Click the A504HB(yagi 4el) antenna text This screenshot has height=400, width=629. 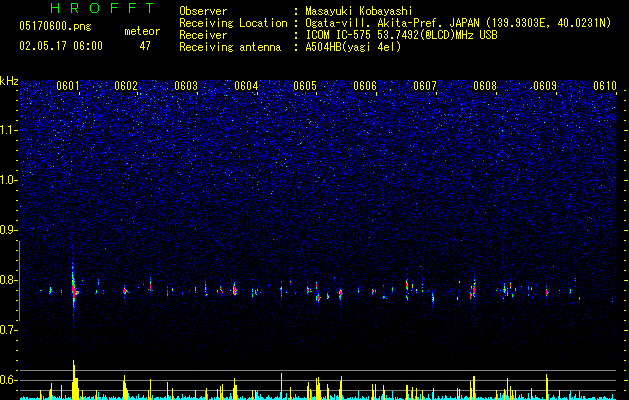(x=353, y=47)
